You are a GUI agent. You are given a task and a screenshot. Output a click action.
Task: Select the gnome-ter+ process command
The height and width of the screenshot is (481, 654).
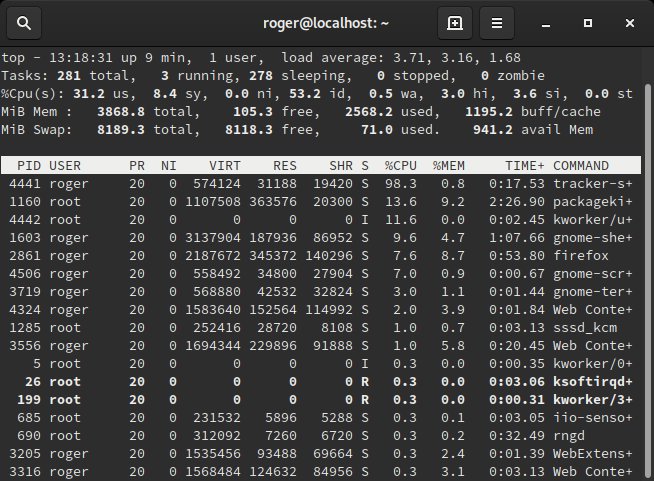click(x=593, y=292)
